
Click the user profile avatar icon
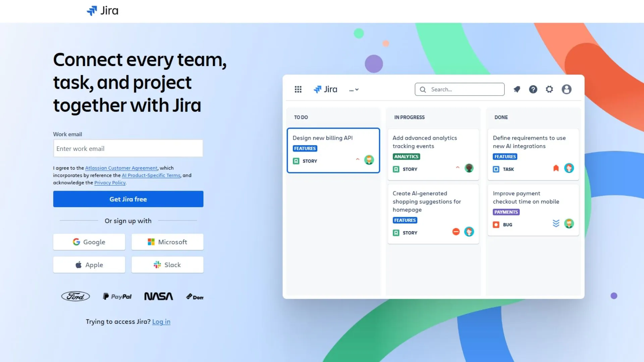pyautogui.click(x=567, y=89)
